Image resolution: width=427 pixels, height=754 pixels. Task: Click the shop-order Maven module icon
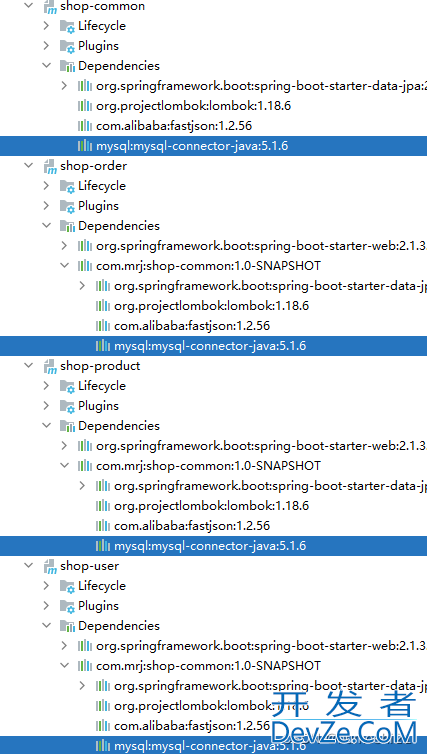coord(50,166)
